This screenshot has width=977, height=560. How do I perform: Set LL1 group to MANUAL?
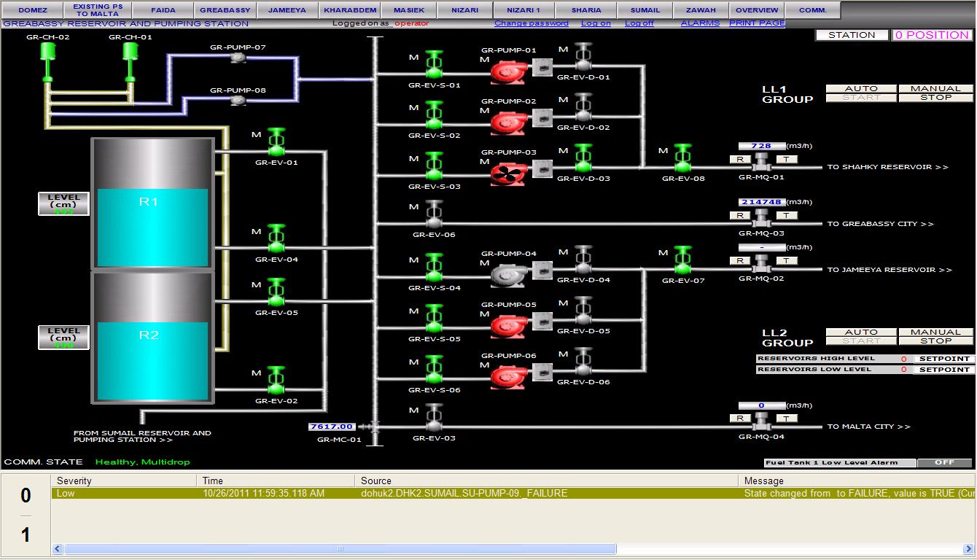click(935, 88)
